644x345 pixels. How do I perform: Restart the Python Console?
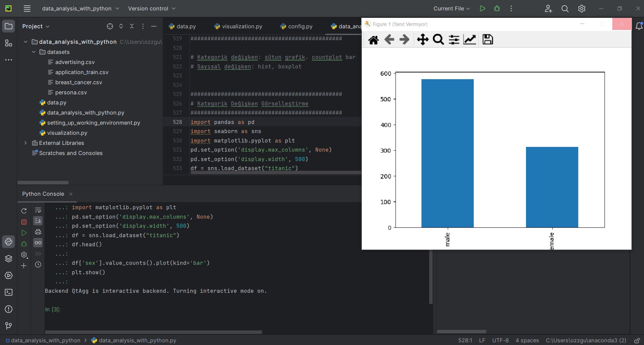24,210
